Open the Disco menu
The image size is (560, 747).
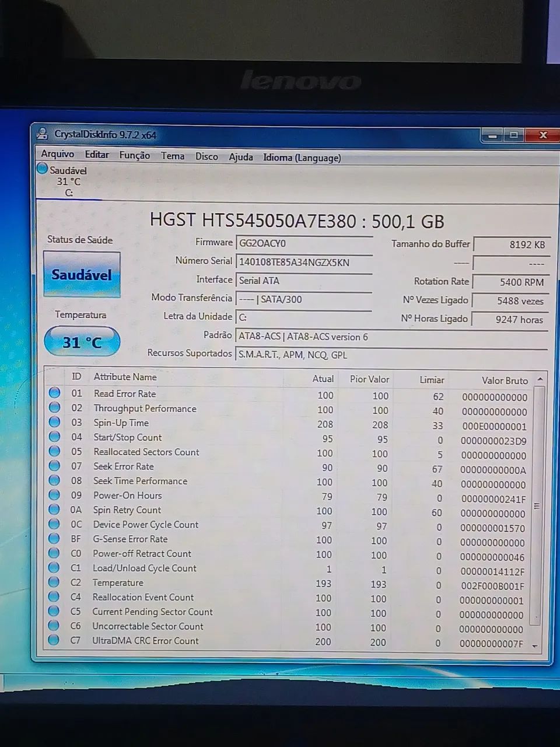click(x=206, y=156)
